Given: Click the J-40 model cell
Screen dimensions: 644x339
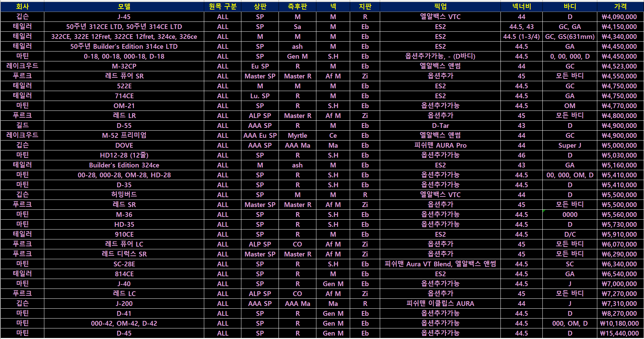Looking at the screenshot, I should click(124, 284).
